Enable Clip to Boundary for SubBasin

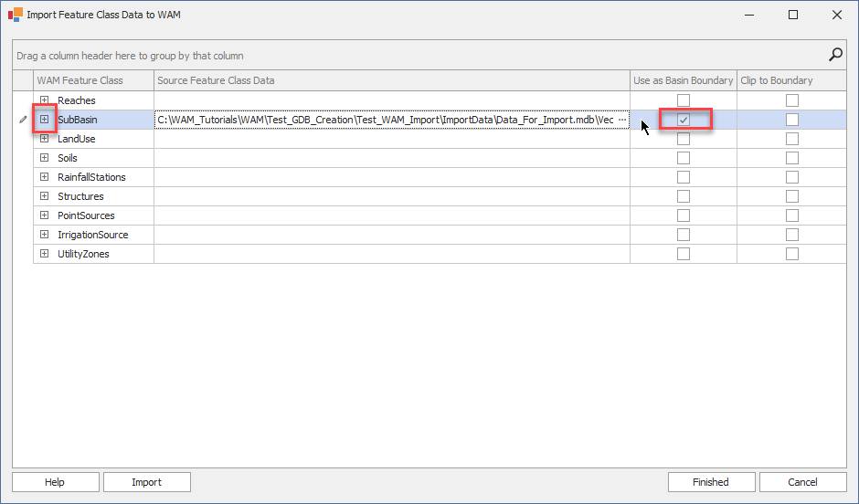[x=792, y=120]
